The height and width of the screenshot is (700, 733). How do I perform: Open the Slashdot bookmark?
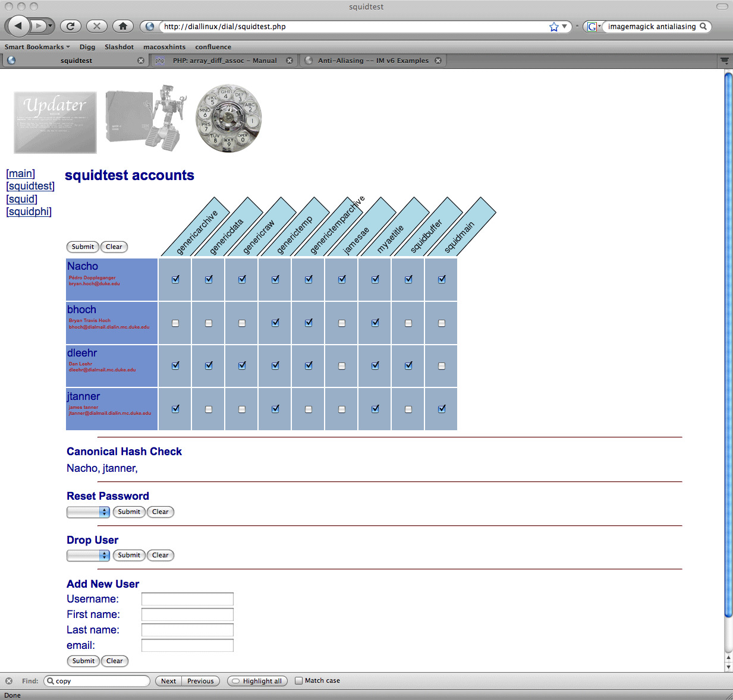[x=119, y=47]
